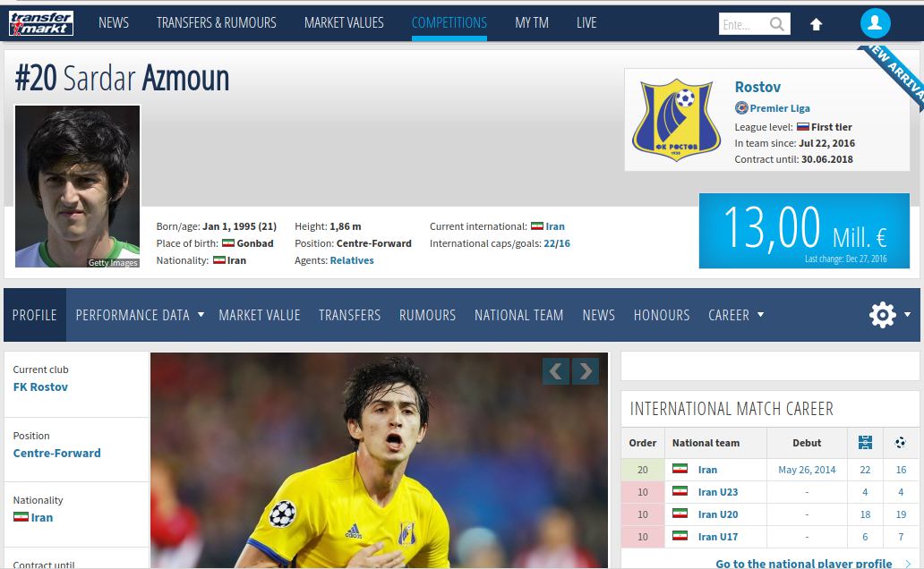Screen dimensions: 924x569
Task: Click the player portrait thumbnail
Action: click(77, 186)
